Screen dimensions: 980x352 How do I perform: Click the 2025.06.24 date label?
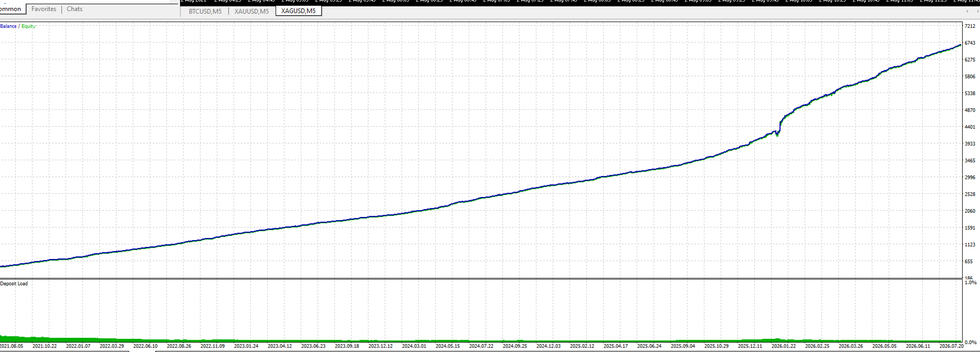(649, 346)
